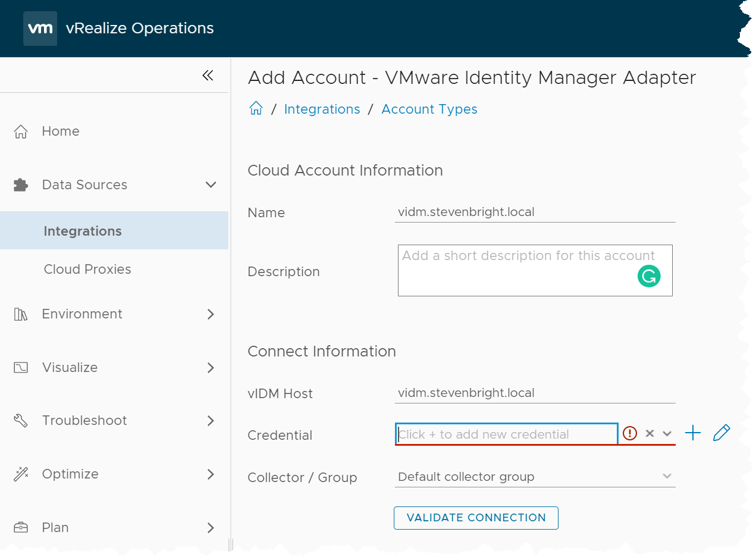Click the VMware vm logo icon
Screen dimensions: 756x560
click(x=40, y=29)
